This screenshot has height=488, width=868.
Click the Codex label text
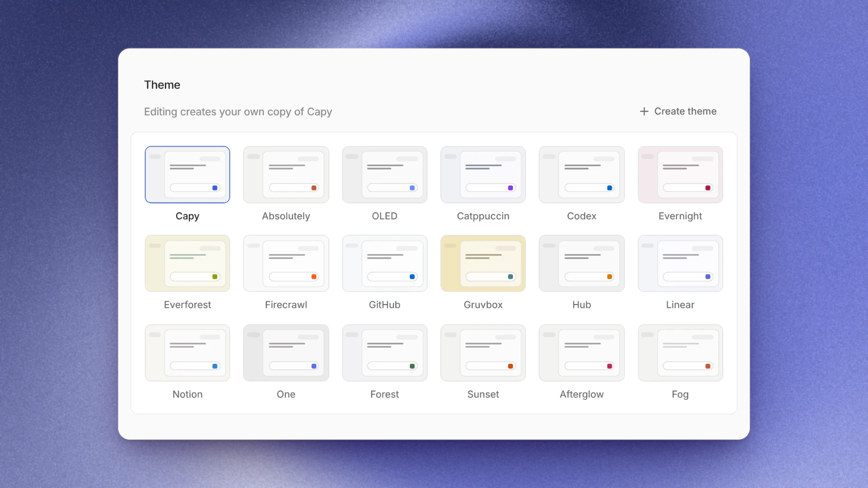582,216
